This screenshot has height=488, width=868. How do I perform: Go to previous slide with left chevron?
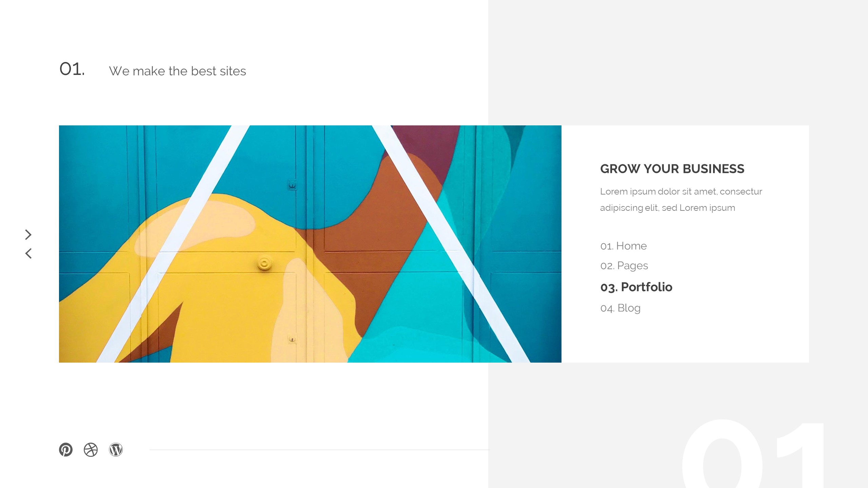(28, 253)
